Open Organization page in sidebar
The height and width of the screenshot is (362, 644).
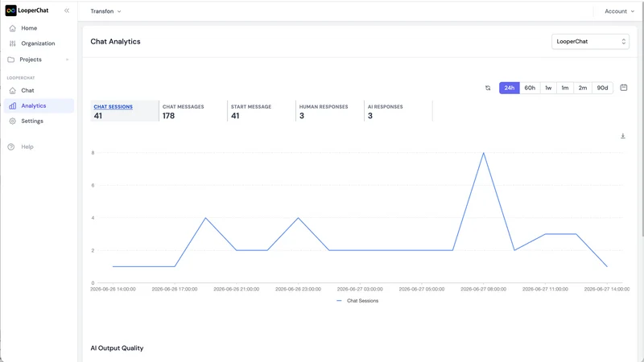pyautogui.click(x=39, y=43)
